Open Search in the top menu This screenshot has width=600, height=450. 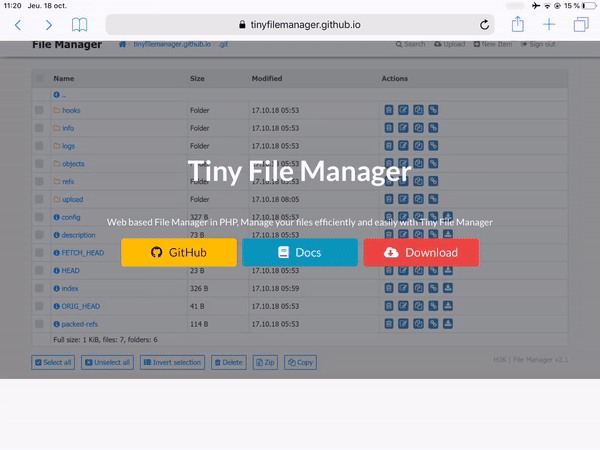click(x=410, y=44)
